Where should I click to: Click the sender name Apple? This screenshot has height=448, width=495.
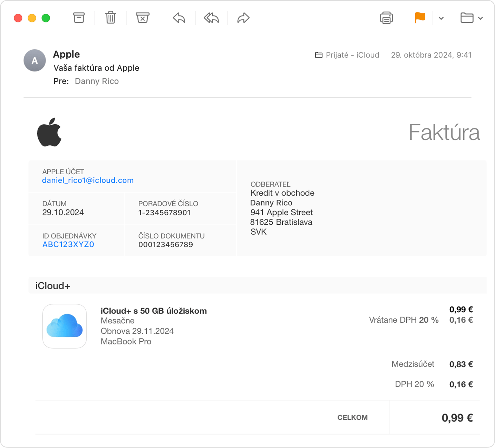click(66, 54)
